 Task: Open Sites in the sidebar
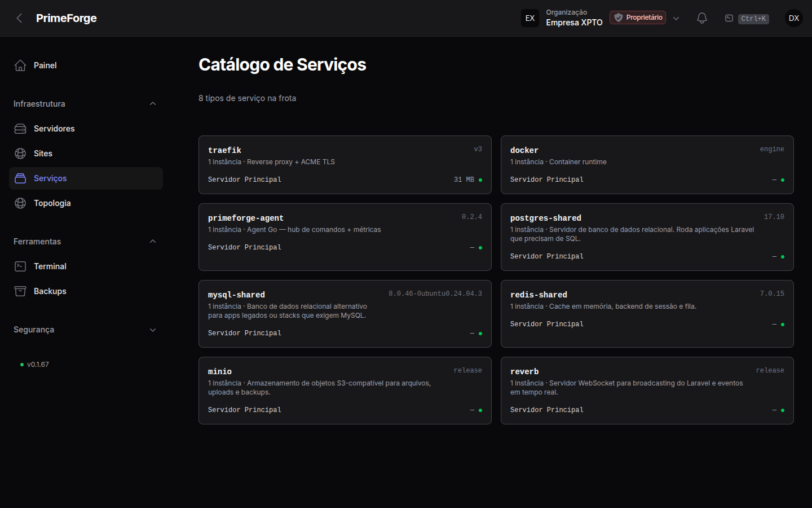click(x=86, y=154)
